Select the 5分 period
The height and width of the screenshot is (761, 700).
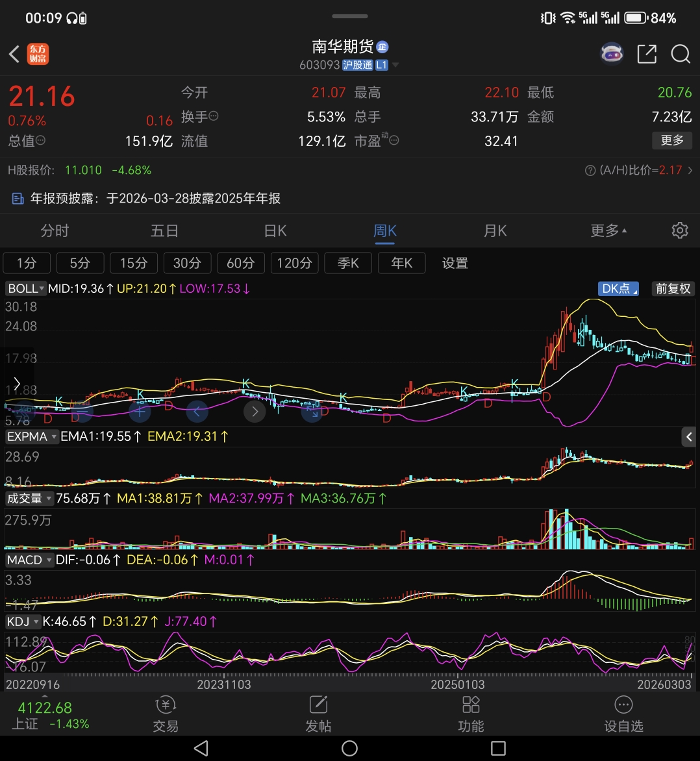tap(80, 263)
